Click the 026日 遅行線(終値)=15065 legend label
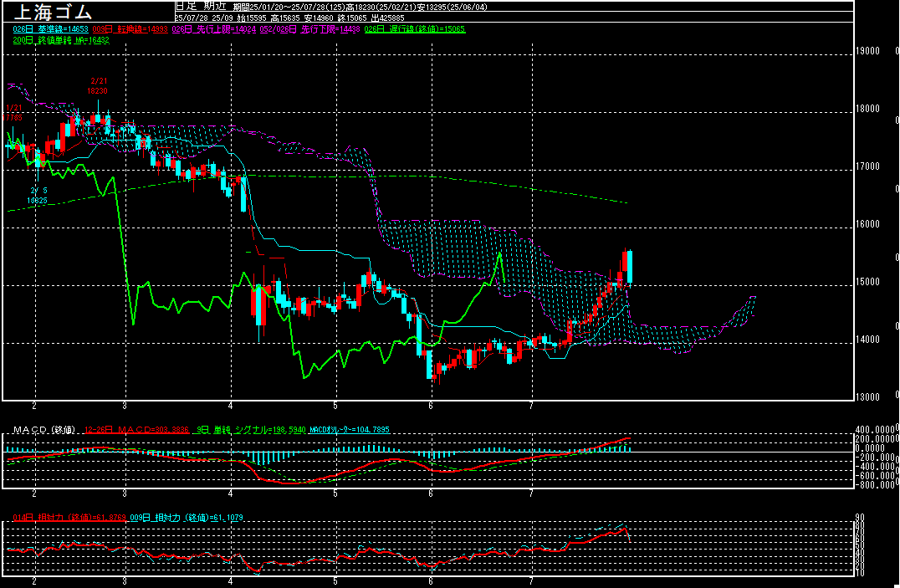This screenshot has width=900, height=588. [415, 28]
